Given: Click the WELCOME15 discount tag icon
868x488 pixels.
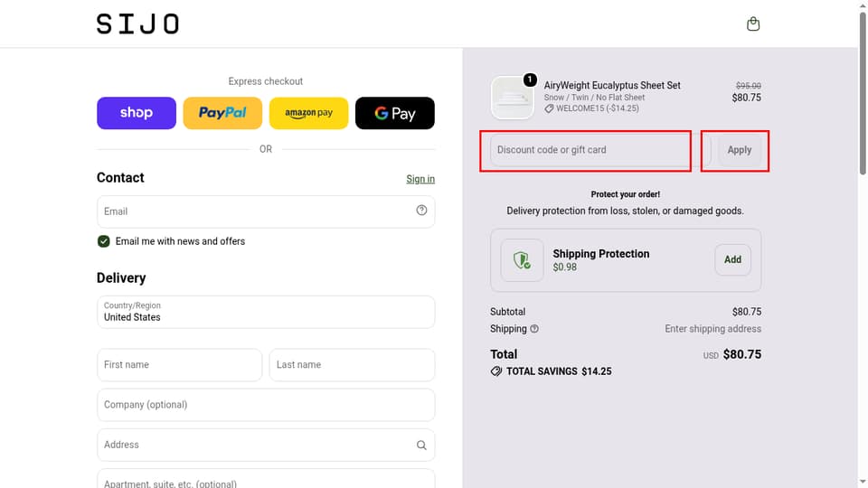Looking at the screenshot, I should pyautogui.click(x=549, y=108).
